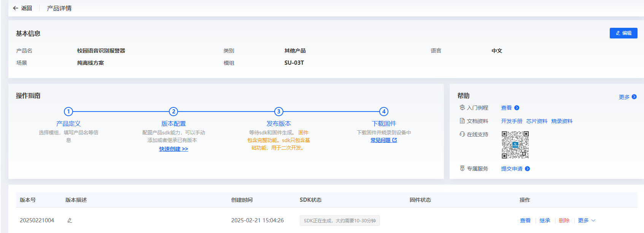Open the 快速创建 >> link
Viewport: 644px width, 233px height.
click(173, 149)
